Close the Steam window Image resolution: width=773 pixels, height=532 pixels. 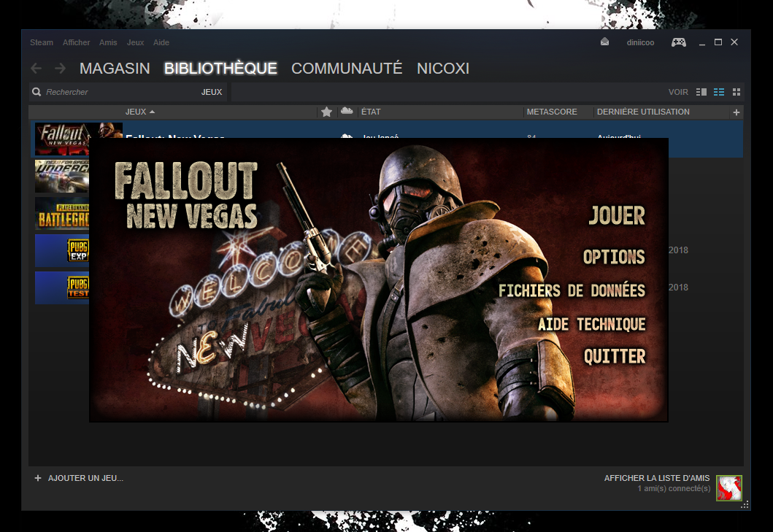[x=734, y=42]
